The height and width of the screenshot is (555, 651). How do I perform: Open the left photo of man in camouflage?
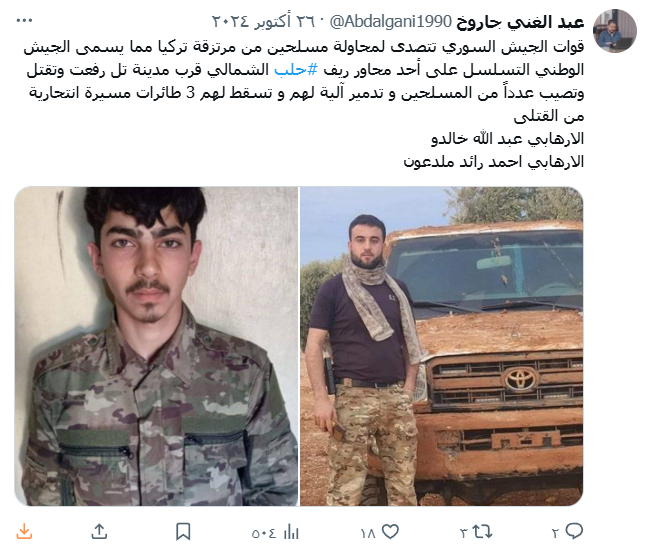157,346
